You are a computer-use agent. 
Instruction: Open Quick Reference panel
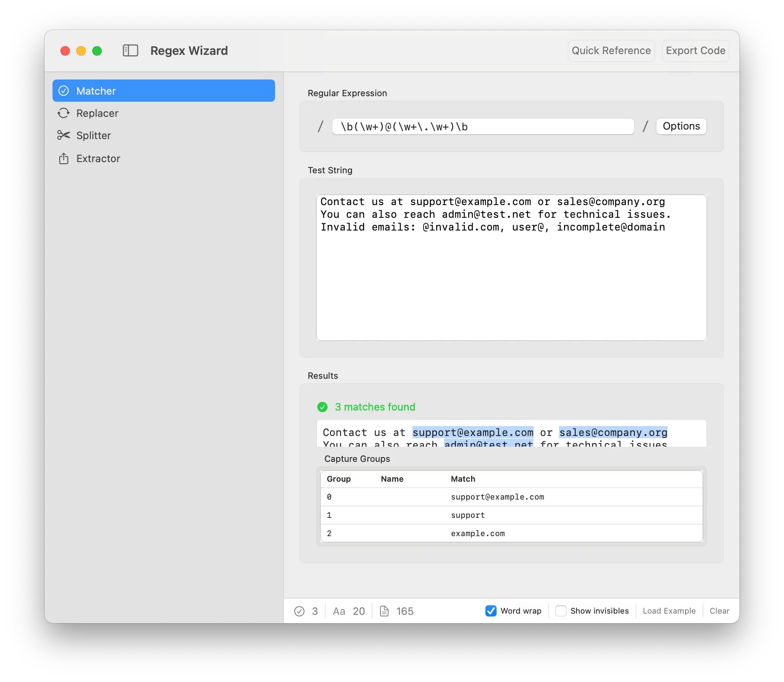point(611,51)
